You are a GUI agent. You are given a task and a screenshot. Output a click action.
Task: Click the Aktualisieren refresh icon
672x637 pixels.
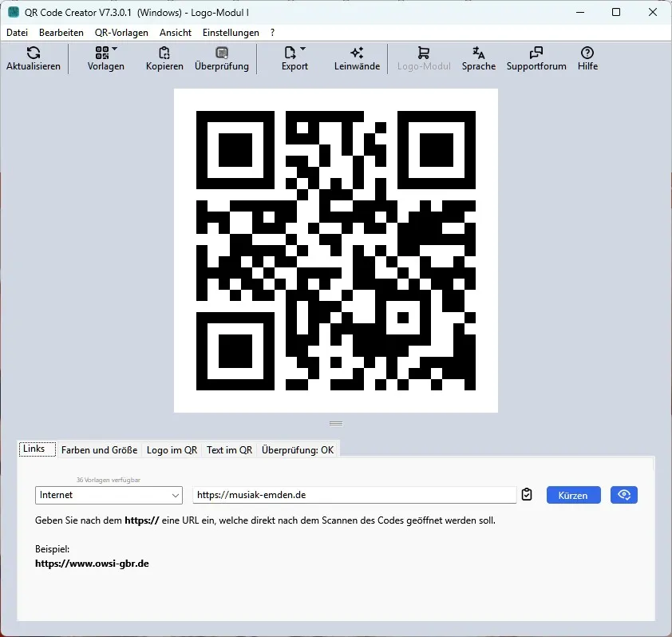pyautogui.click(x=34, y=53)
